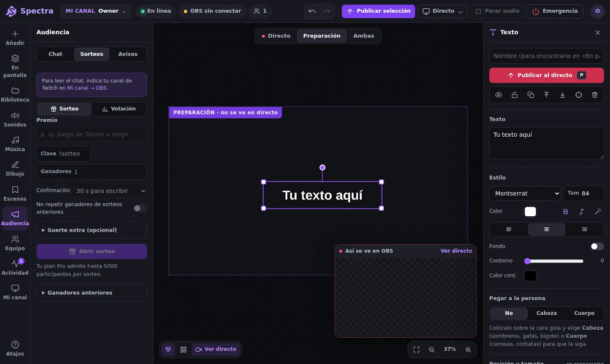Viewport: 610px width, 364px height.
Task: Click Publicar al directo button
Action: click(x=546, y=75)
